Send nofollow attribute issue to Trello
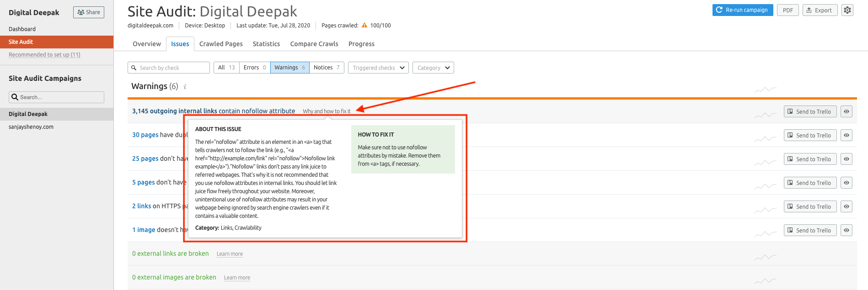The height and width of the screenshot is (290, 868). 810,111
